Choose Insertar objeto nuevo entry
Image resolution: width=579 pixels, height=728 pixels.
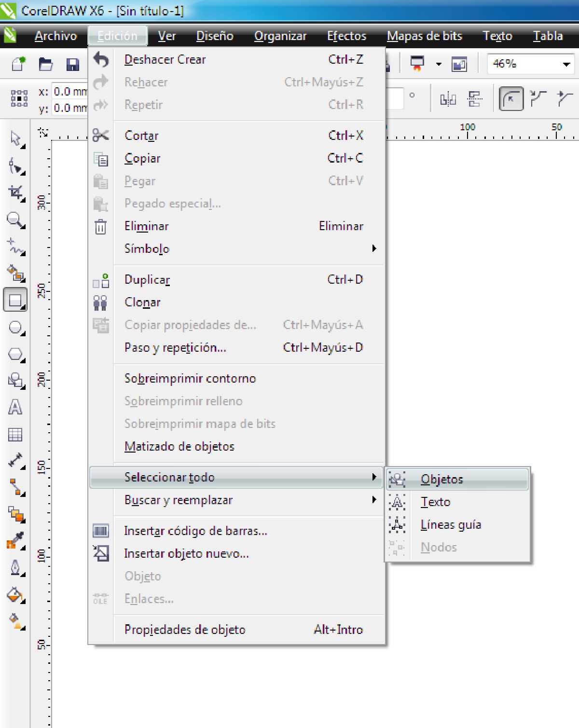(x=237, y=553)
